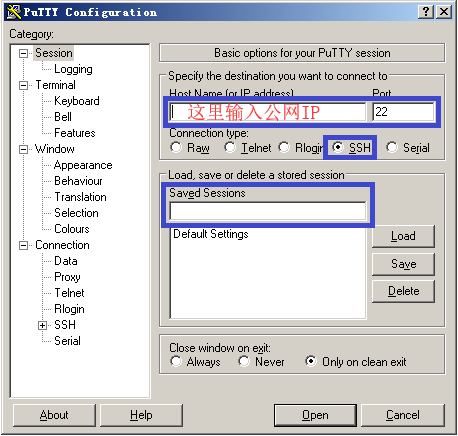Open the Features category

click(x=75, y=133)
